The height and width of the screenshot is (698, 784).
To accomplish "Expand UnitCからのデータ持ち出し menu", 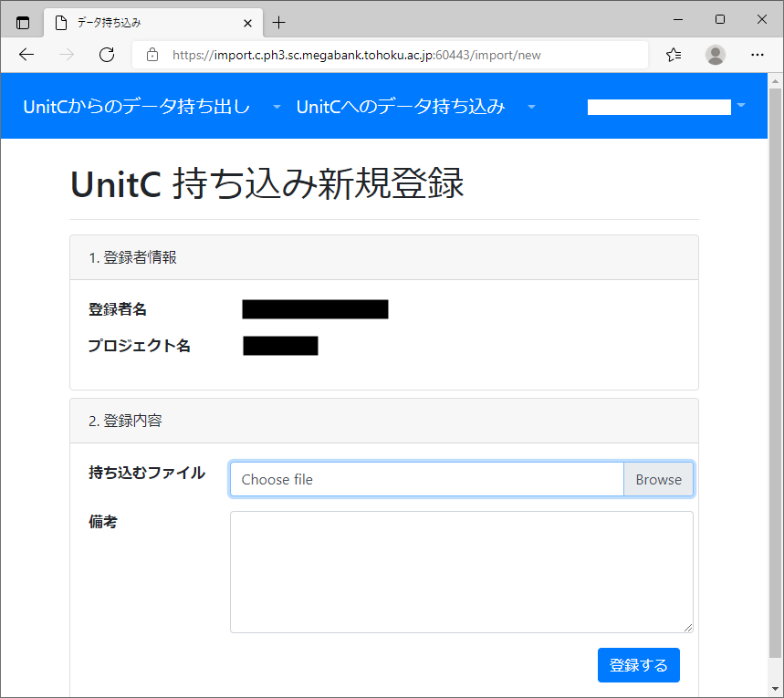I will pos(152,107).
